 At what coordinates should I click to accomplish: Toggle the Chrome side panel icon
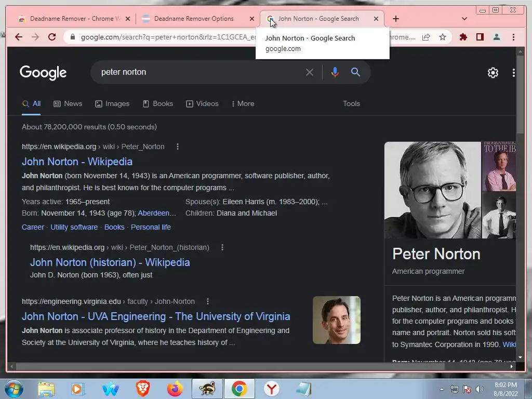pyautogui.click(x=480, y=37)
